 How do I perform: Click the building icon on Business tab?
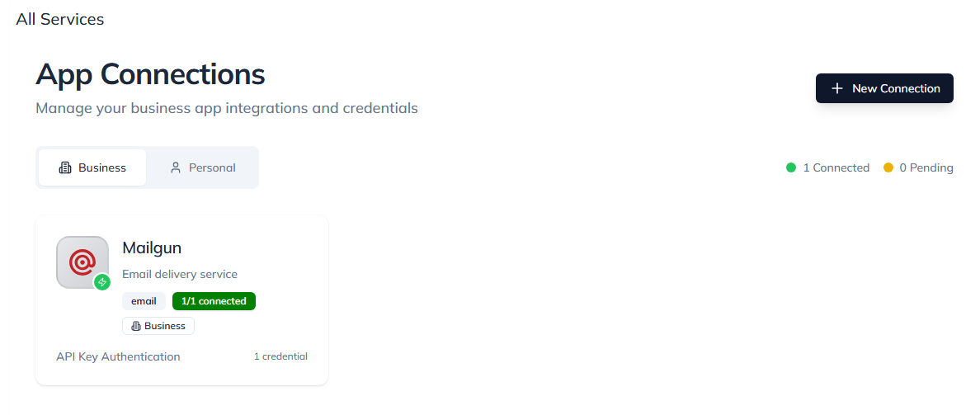click(65, 167)
